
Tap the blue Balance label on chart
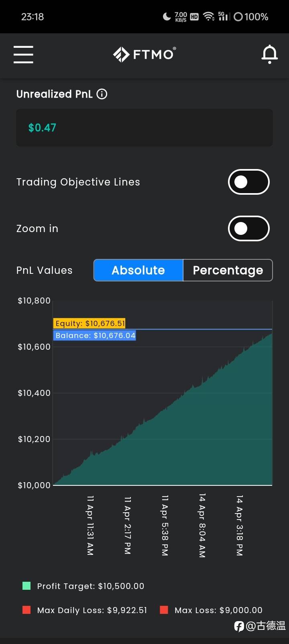click(95, 335)
